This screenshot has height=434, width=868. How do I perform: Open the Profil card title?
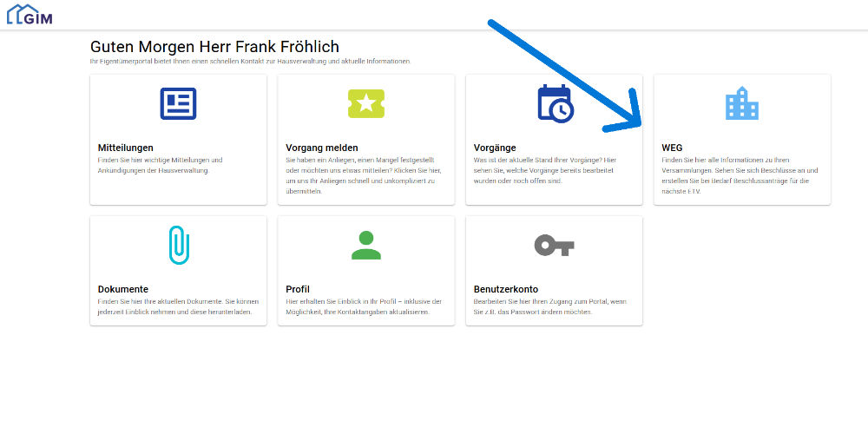[297, 290]
